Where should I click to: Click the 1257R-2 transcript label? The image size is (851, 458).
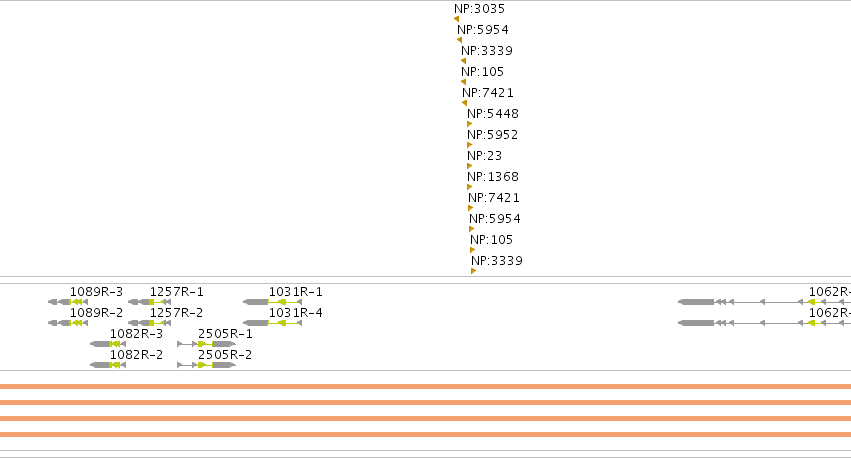pos(176,313)
